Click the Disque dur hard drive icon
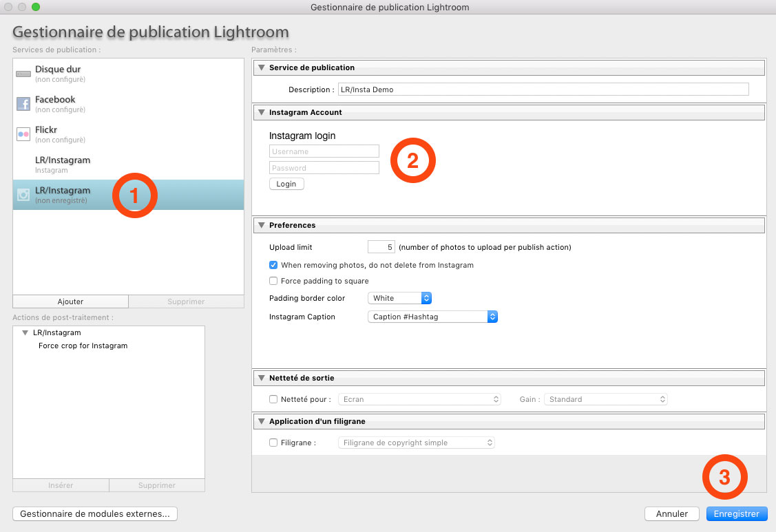The height and width of the screenshot is (532, 776). [x=23, y=74]
